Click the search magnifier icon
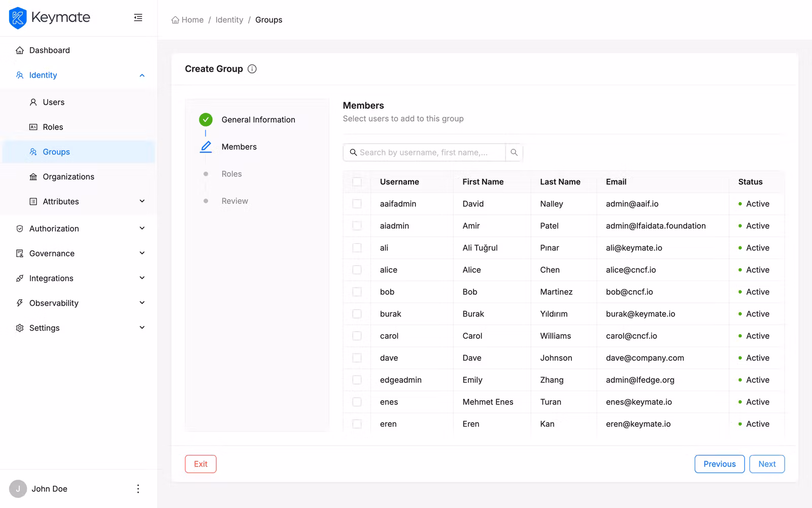 click(x=514, y=152)
